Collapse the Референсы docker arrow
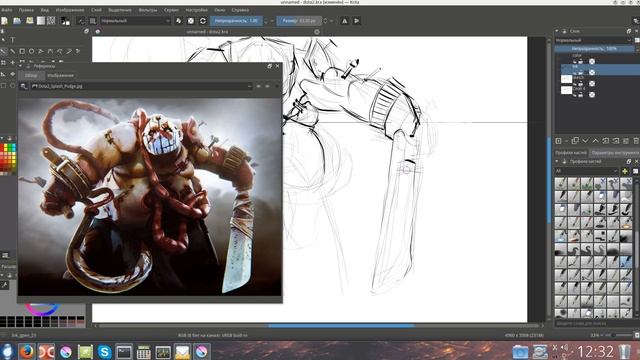 (21, 66)
